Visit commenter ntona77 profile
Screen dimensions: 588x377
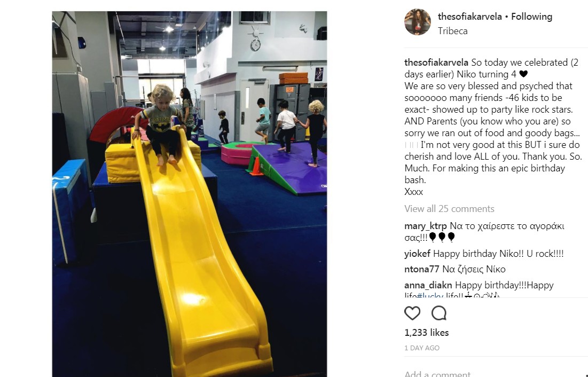pyautogui.click(x=421, y=269)
